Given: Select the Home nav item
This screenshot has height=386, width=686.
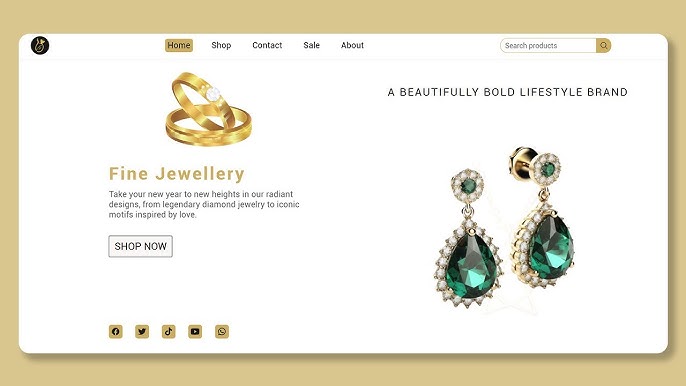Looking at the screenshot, I should [x=179, y=45].
